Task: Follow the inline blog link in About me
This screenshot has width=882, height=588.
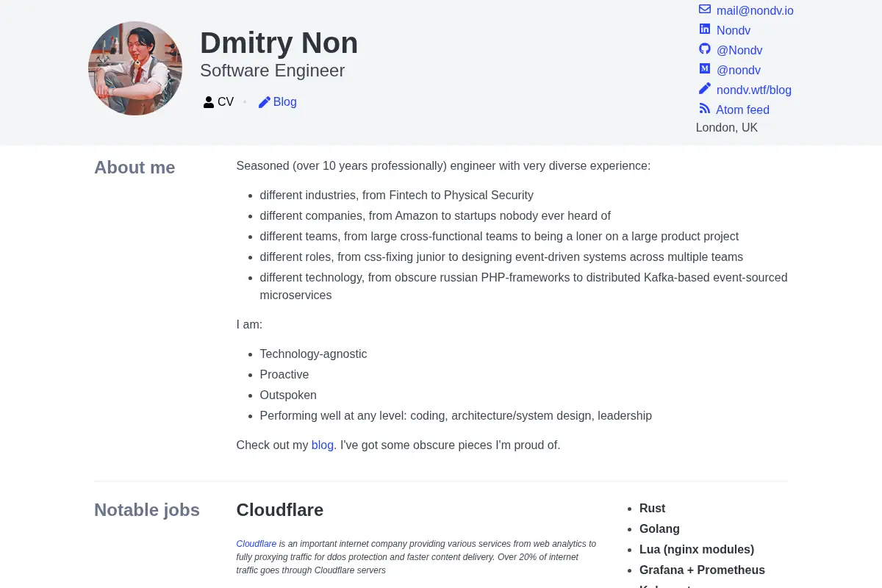Action: click(x=323, y=445)
